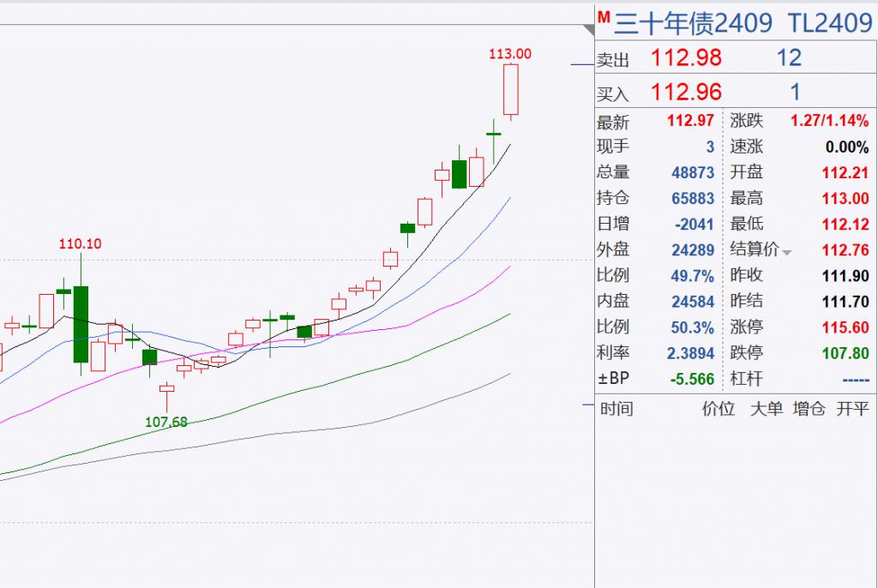Click the latest red candlestick at 113.00
The height and width of the screenshot is (588, 878).
coord(511,90)
